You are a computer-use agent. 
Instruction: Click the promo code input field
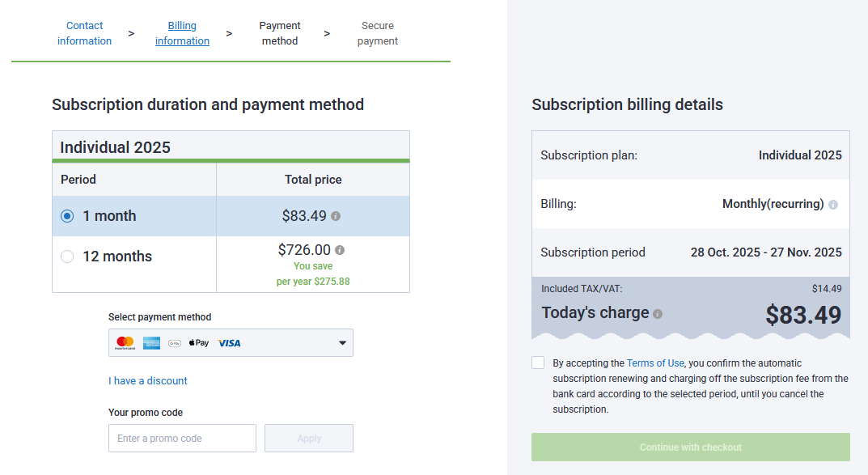pyautogui.click(x=182, y=439)
